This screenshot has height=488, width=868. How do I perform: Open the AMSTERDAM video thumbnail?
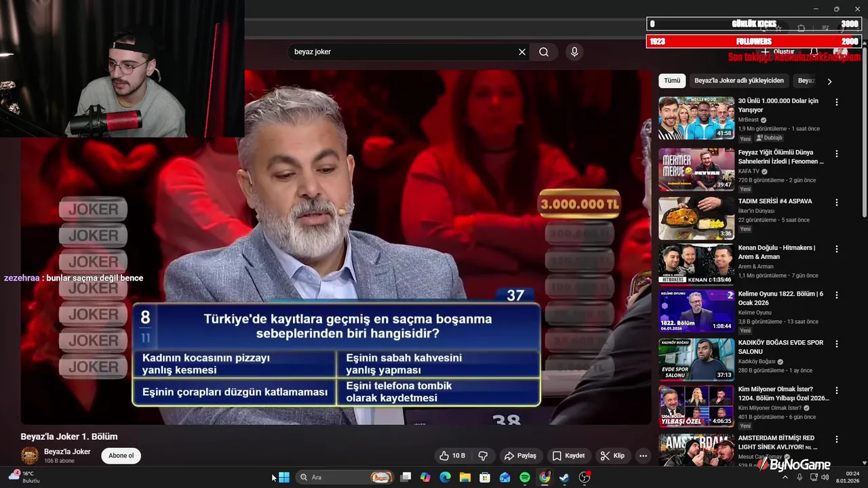click(x=696, y=450)
